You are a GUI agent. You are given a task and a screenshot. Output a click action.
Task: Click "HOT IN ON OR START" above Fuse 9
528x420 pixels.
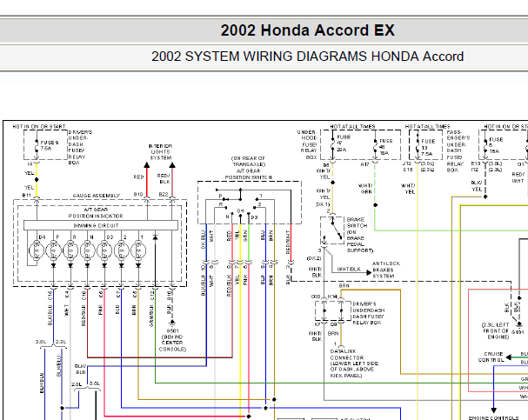39,127
